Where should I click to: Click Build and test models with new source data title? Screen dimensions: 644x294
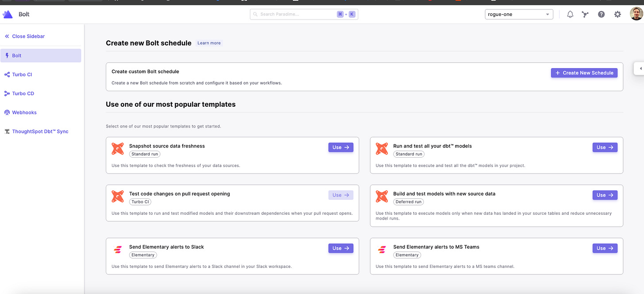444,194
